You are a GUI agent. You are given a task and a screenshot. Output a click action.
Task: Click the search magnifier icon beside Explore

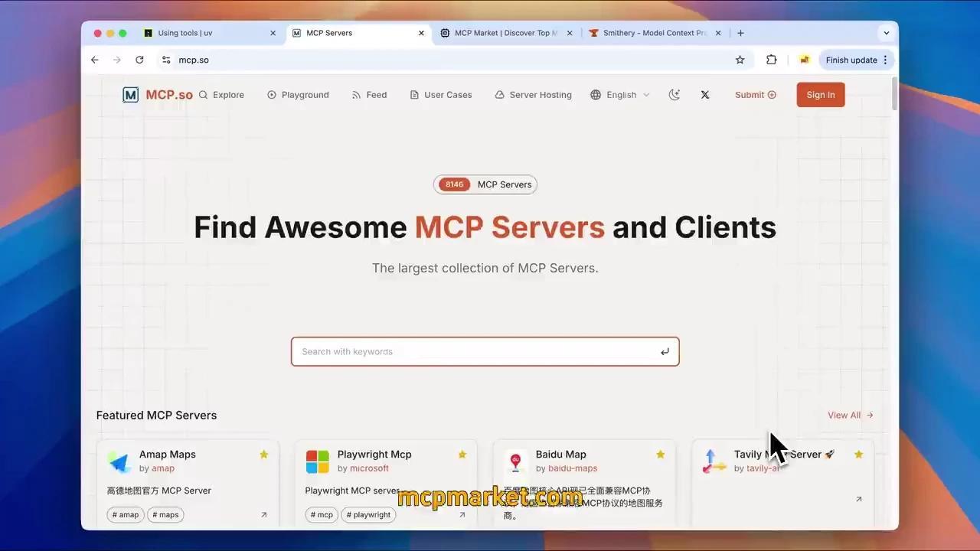coord(202,94)
